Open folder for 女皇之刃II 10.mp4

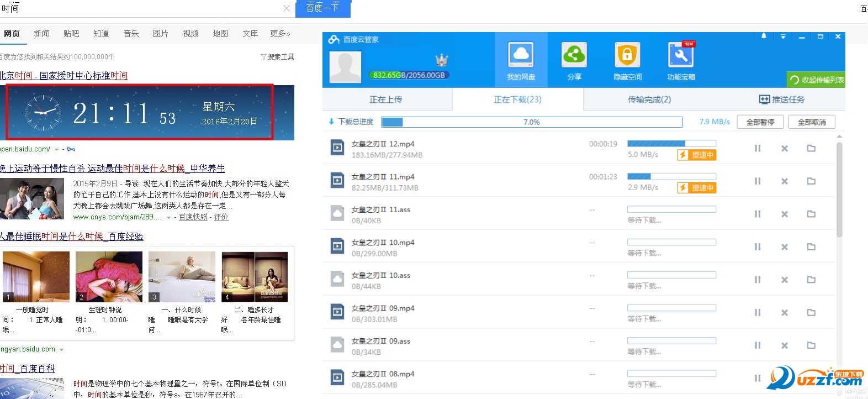(811, 246)
